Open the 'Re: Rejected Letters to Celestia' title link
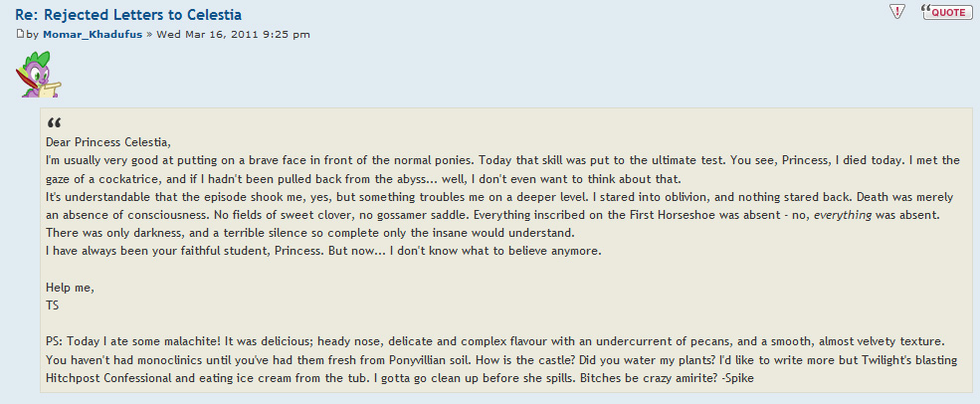Image resolution: width=980 pixels, height=404 pixels. pos(128,14)
